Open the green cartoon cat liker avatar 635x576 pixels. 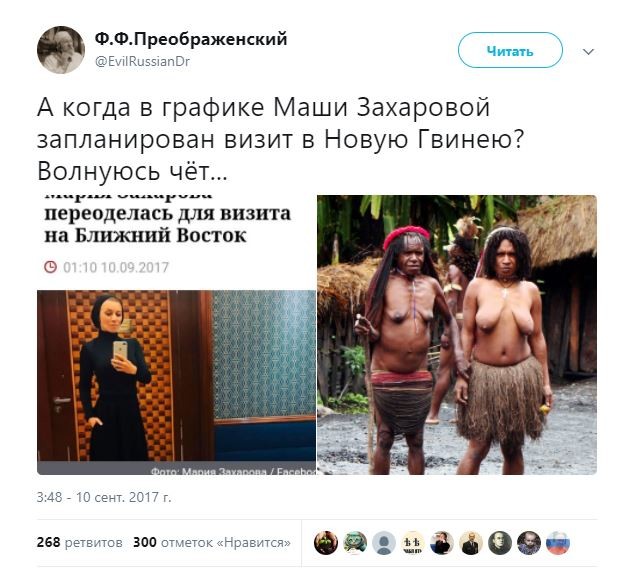coord(355,543)
